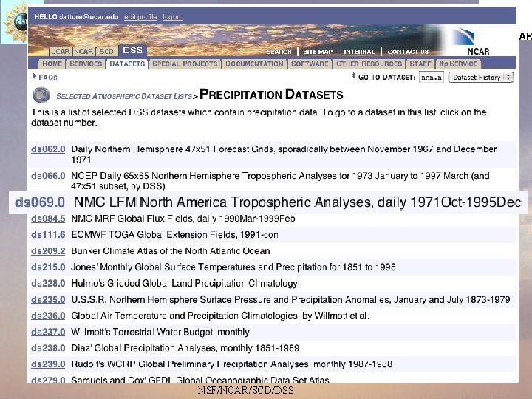The image size is (532, 399).
Task: Click 'NMC MRF Global Flux Fields' description
Action: [x=183, y=219]
